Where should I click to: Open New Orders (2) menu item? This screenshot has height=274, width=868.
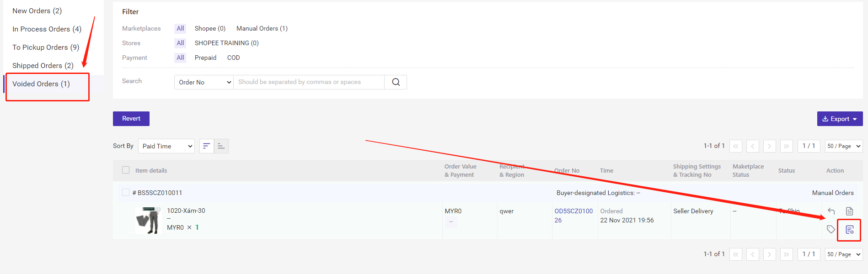37,11
